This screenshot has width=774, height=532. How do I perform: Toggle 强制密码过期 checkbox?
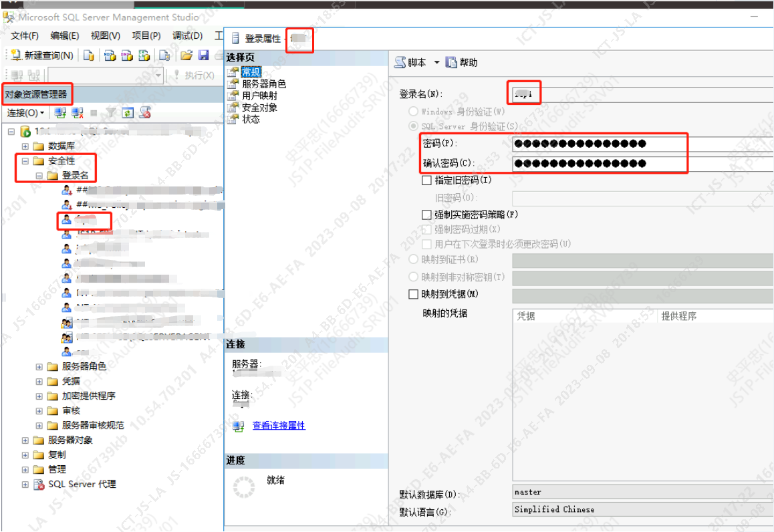427,229
